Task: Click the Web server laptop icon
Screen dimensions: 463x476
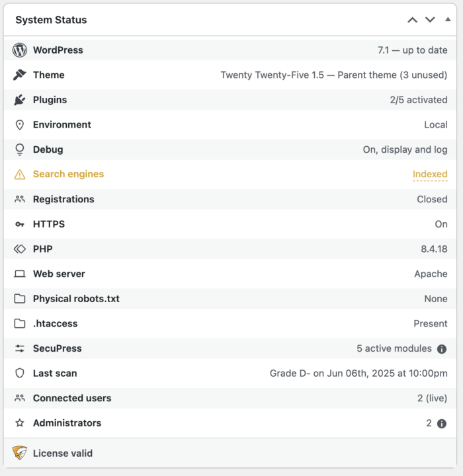Action: pyautogui.click(x=20, y=274)
